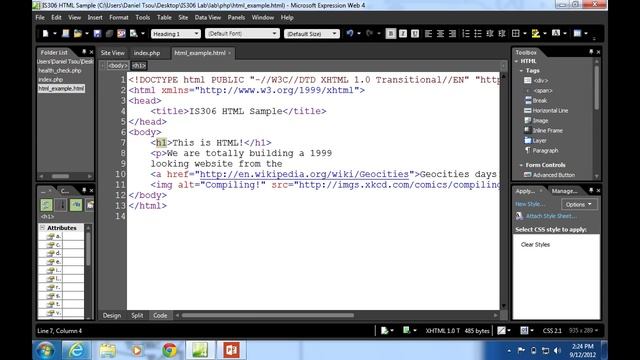This screenshot has width=640, height=360.
Task: Collapse the Form Controls toolbox section
Action: click(x=521, y=165)
